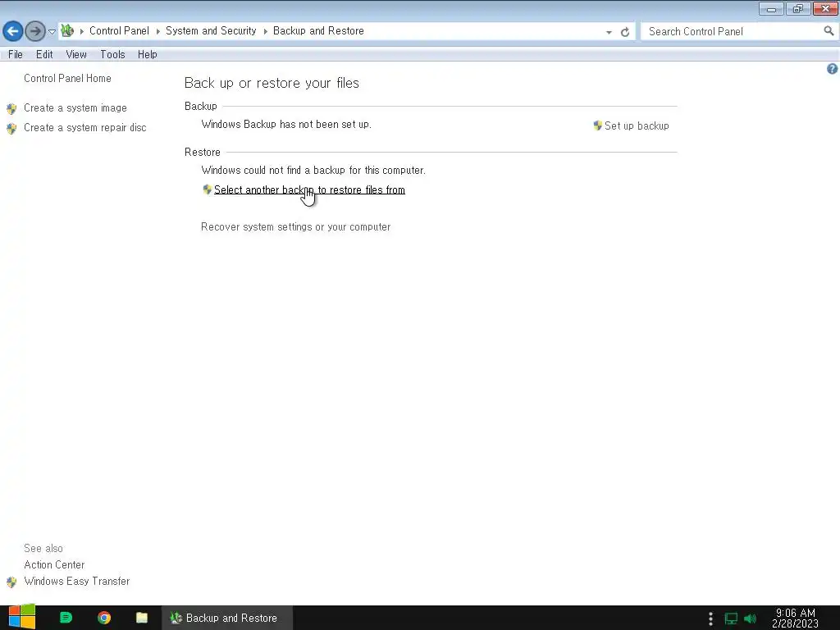Refresh the Backup and Restore page
The height and width of the screenshot is (630, 840).
click(x=624, y=32)
